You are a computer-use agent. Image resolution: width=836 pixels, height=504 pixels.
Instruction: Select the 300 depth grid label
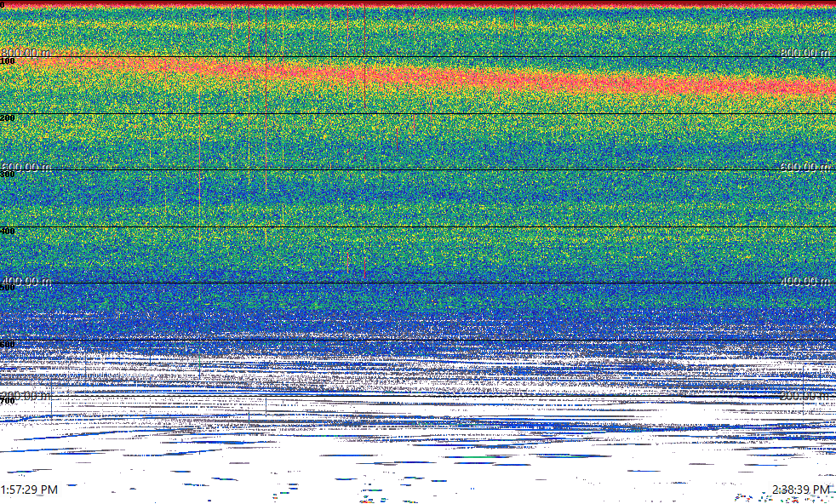point(8,175)
